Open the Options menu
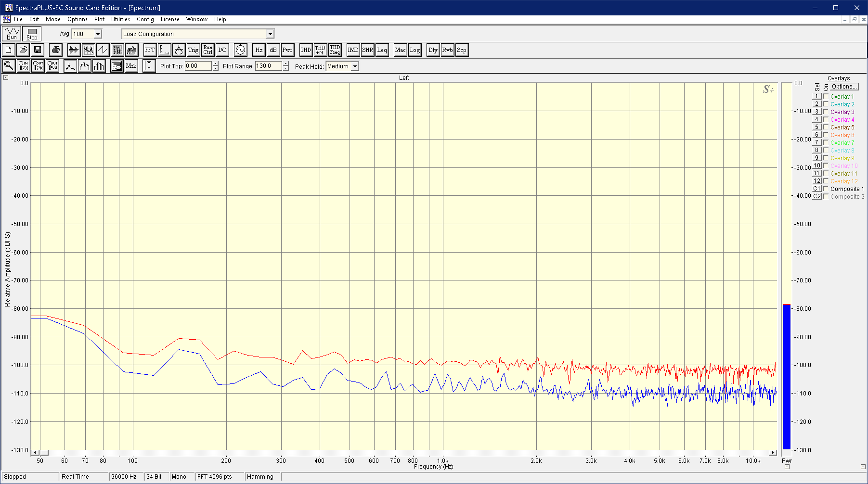 tap(78, 19)
